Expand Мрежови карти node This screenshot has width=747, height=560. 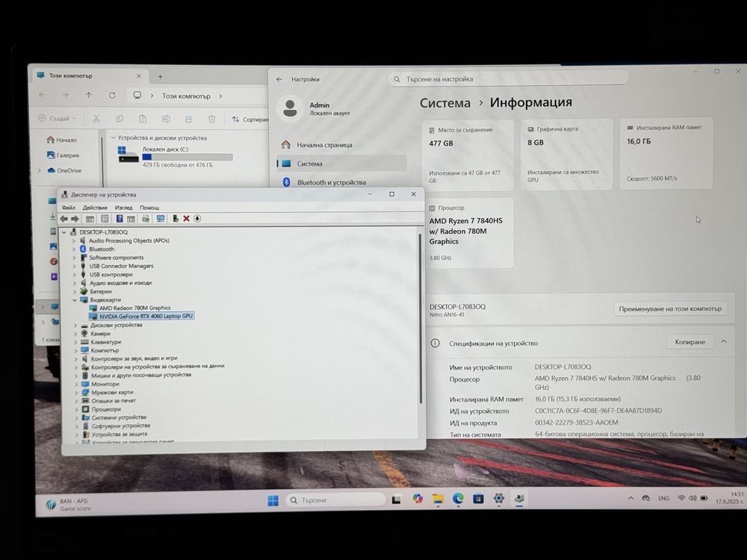pos(76,393)
